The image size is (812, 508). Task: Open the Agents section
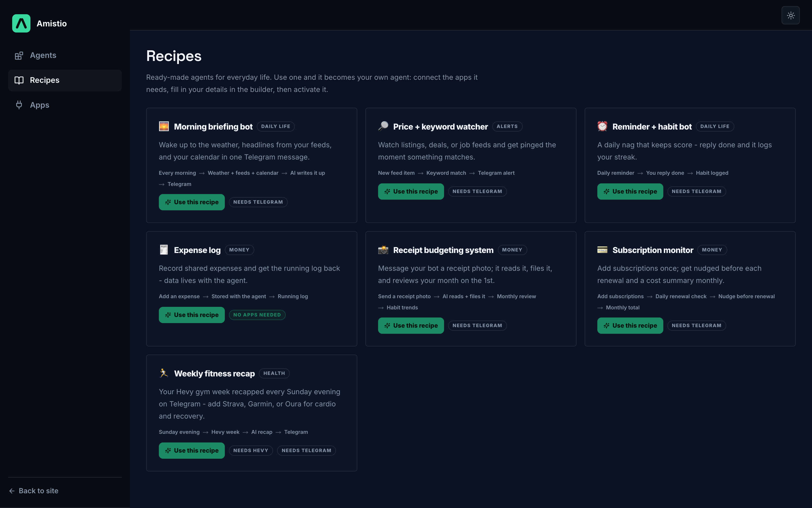[x=65, y=55]
